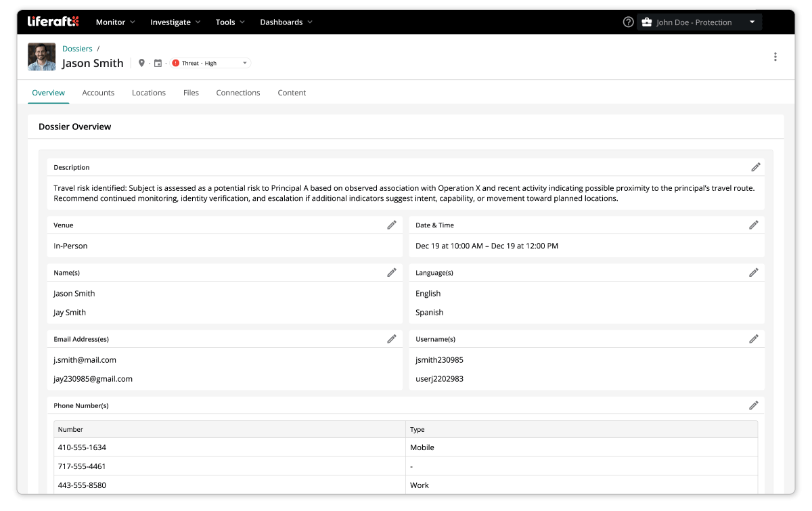
Task: Open the Files tab
Action: click(x=191, y=93)
